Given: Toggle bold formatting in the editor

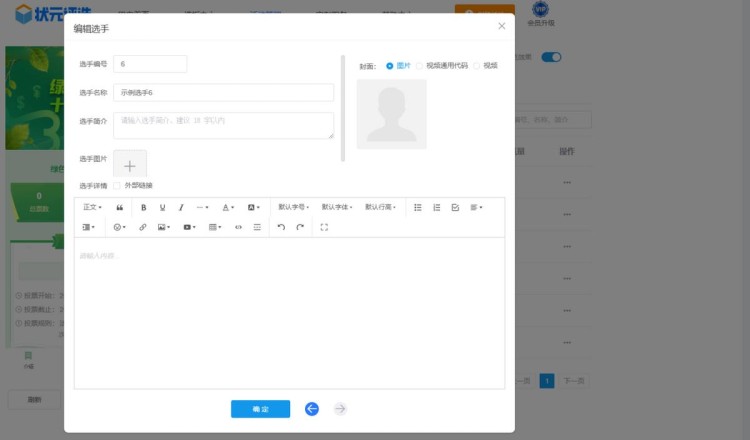Looking at the screenshot, I should click(143, 208).
